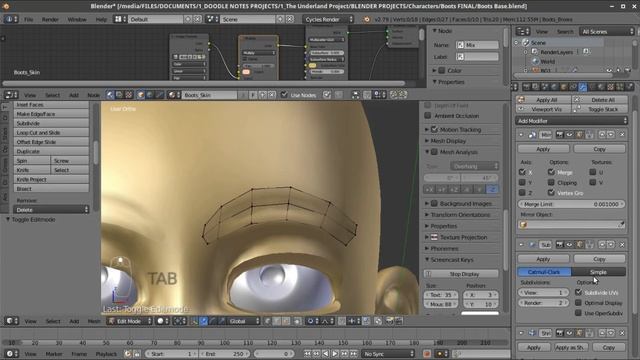The height and width of the screenshot is (360, 640).
Task: Click the 3D viewport editor type icon
Action: [x=11, y=321]
